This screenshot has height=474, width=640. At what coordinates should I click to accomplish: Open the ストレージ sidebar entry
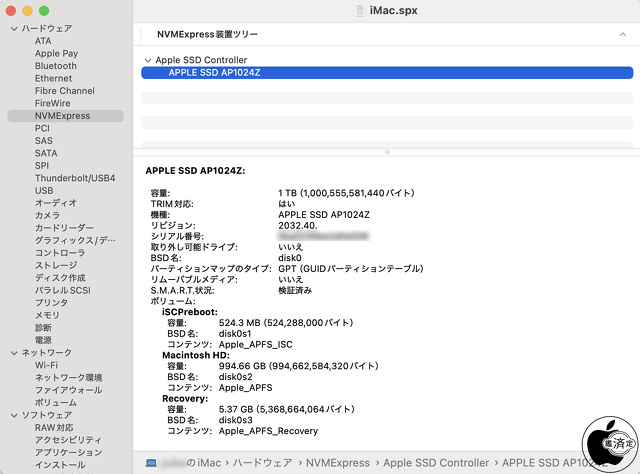point(59,265)
